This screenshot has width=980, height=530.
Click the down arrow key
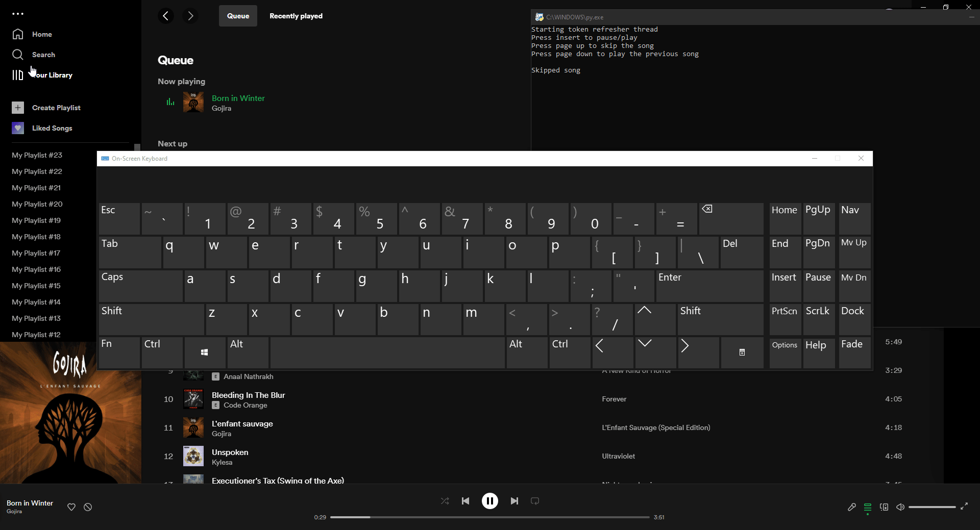(655, 352)
